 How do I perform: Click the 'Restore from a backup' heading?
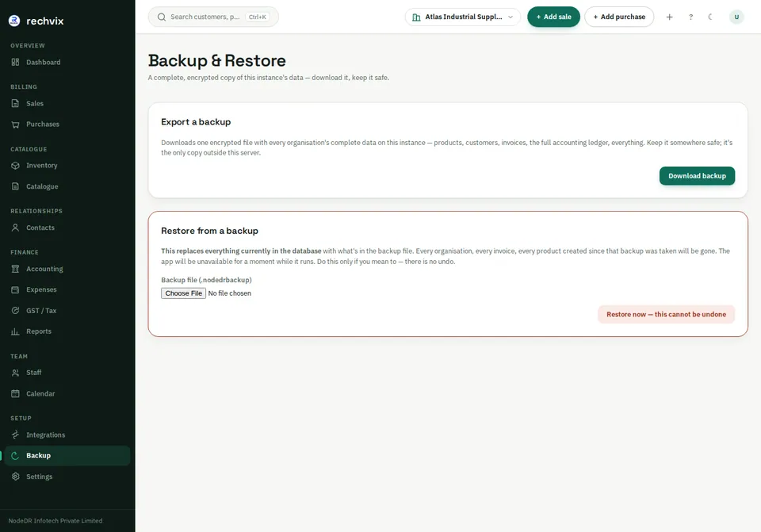click(x=209, y=231)
